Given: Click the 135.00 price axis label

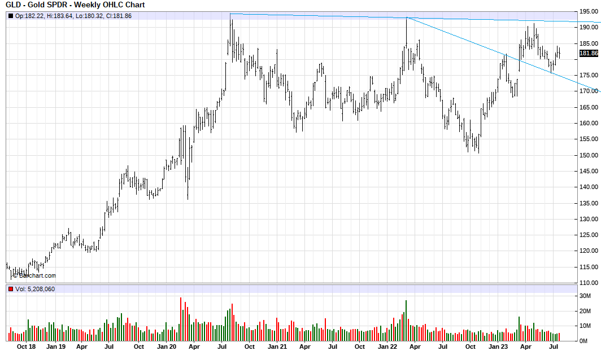Looking at the screenshot, I should pos(589,203).
